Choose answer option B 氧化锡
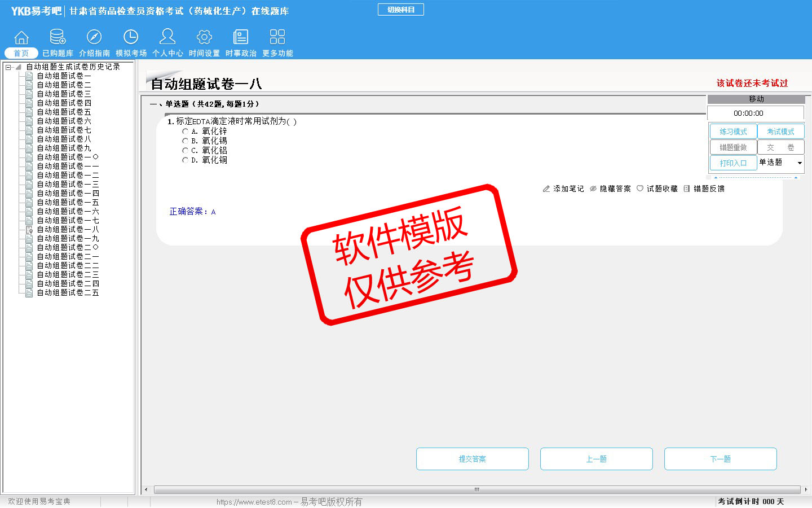Viewport: 812px width, 508px height. pos(185,141)
